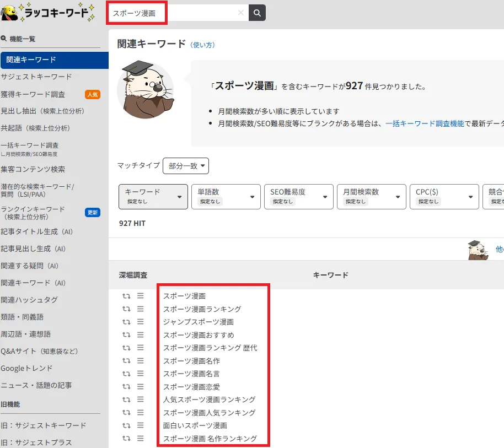Open 潜在的な検索キーワード/質問 in sidebar
Image resolution: width=504 pixels, height=448 pixels.
coord(37,190)
